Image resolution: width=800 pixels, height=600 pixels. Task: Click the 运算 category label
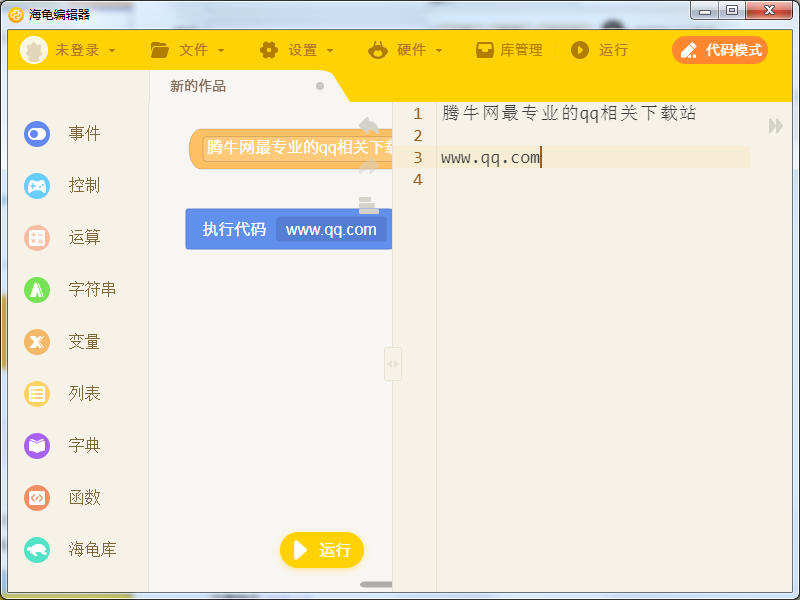(x=84, y=238)
